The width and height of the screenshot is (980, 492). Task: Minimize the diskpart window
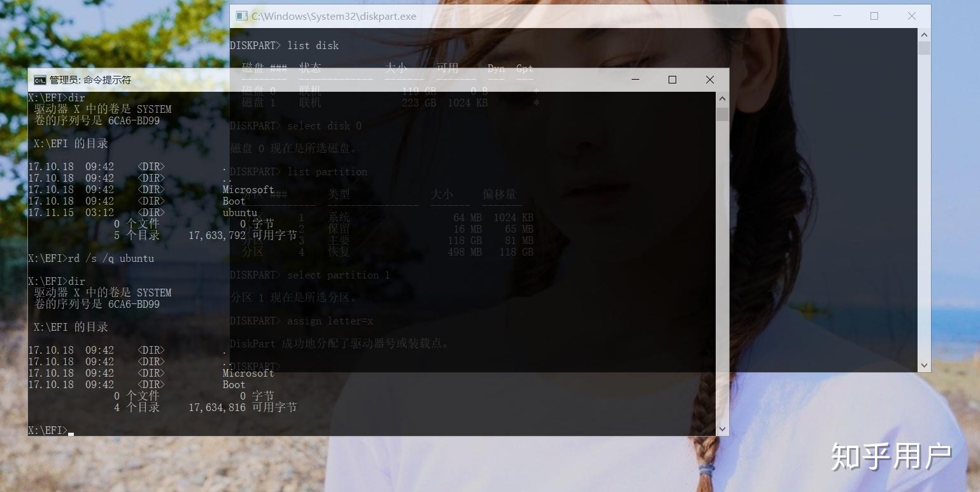(836, 16)
